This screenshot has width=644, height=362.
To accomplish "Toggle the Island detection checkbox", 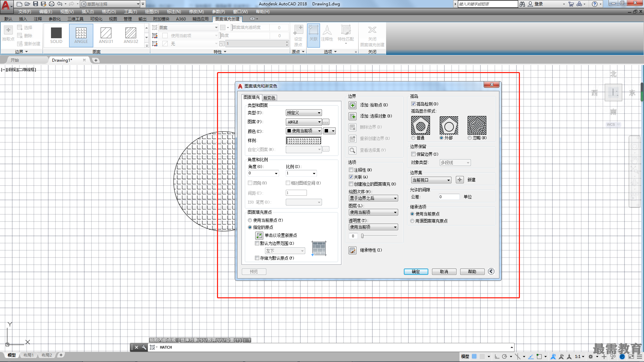I will [413, 104].
